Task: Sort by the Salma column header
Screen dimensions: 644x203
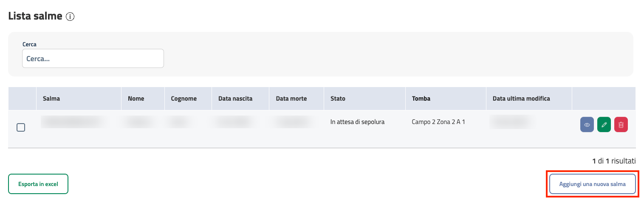Action: pyautogui.click(x=51, y=99)
